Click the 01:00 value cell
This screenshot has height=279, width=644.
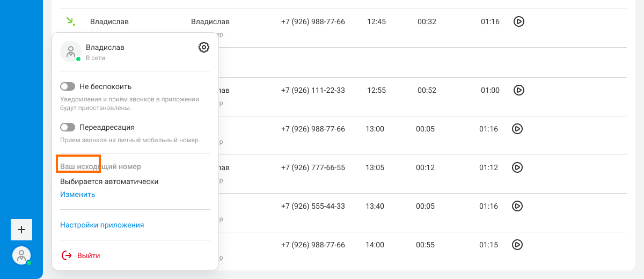tap(490, 90)
